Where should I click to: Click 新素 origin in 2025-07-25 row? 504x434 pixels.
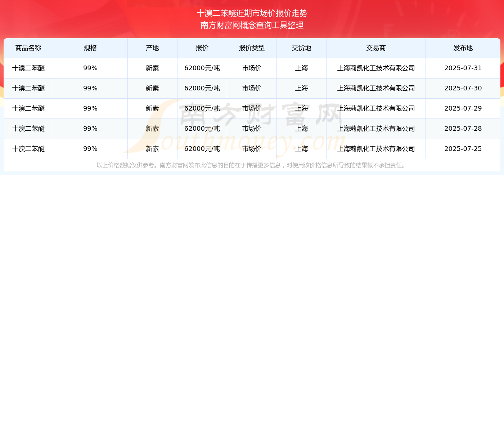(153, 149)
